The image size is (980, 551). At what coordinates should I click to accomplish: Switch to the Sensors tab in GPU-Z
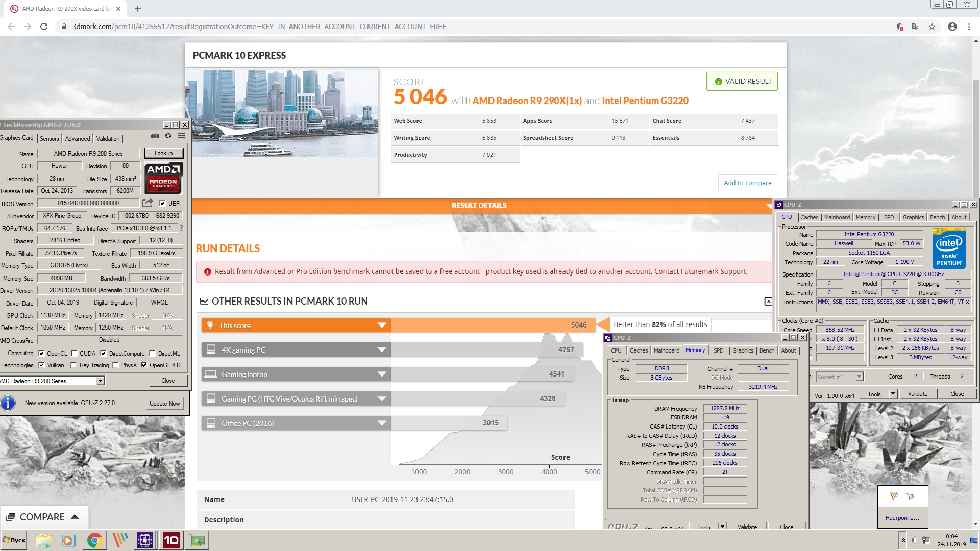point(50,139)
